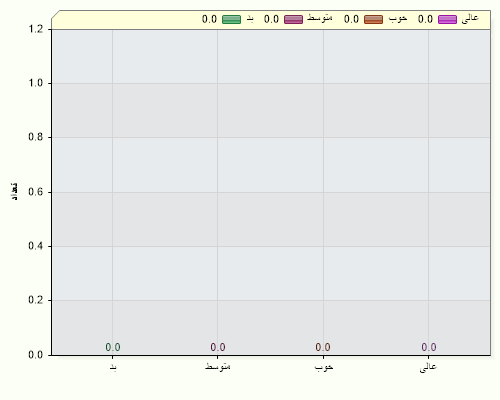Click the 0.0 data label above متوسط
The image size is (500, 400).
(218, 347)
